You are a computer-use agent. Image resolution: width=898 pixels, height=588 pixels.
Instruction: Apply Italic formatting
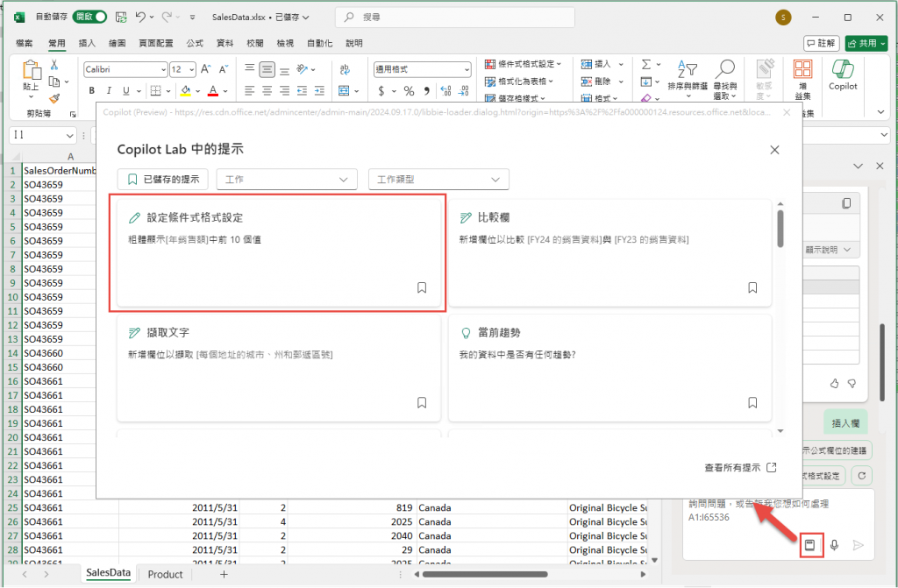109,90
